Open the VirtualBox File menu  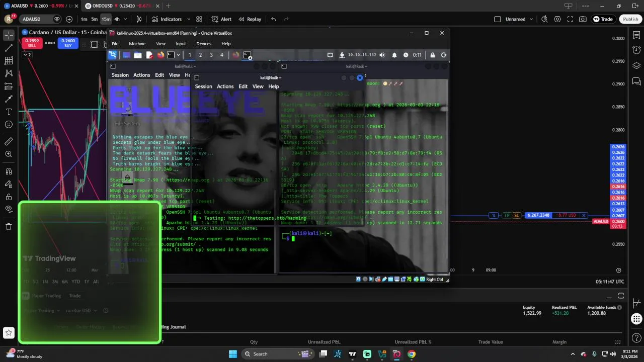click(x=115, y=44)
